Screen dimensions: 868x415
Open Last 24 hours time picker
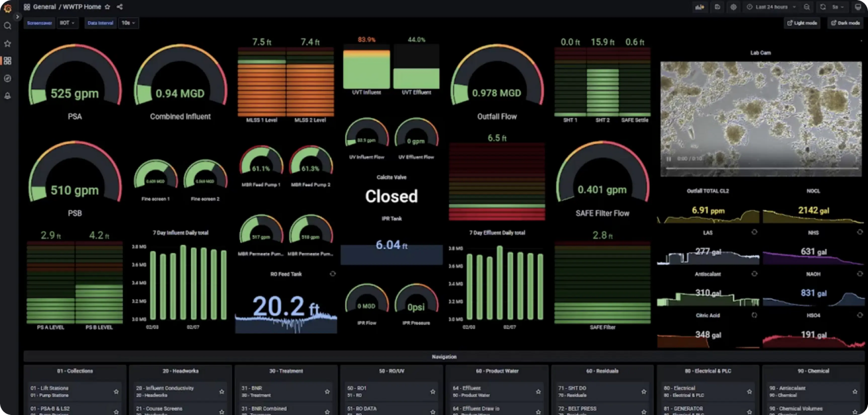[x=771, y=7]
